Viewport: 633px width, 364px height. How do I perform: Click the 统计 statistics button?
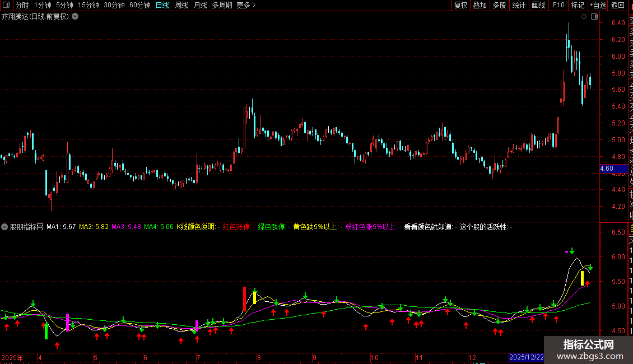pyautogui.click(x=519, y=5)
